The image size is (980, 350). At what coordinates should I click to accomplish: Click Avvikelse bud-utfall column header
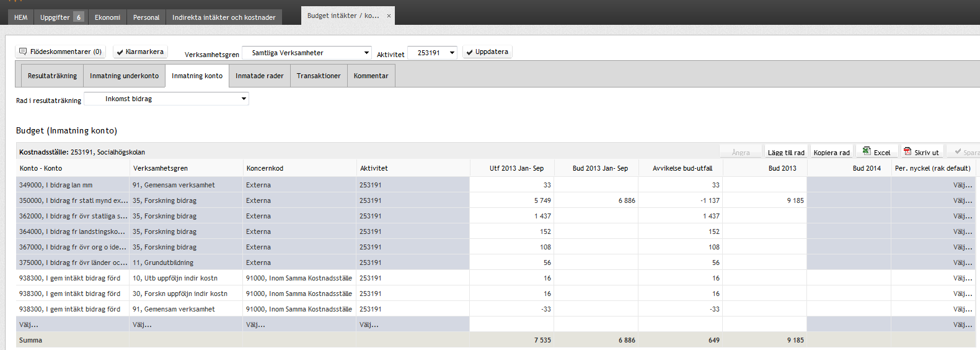[x=680, y=168]
